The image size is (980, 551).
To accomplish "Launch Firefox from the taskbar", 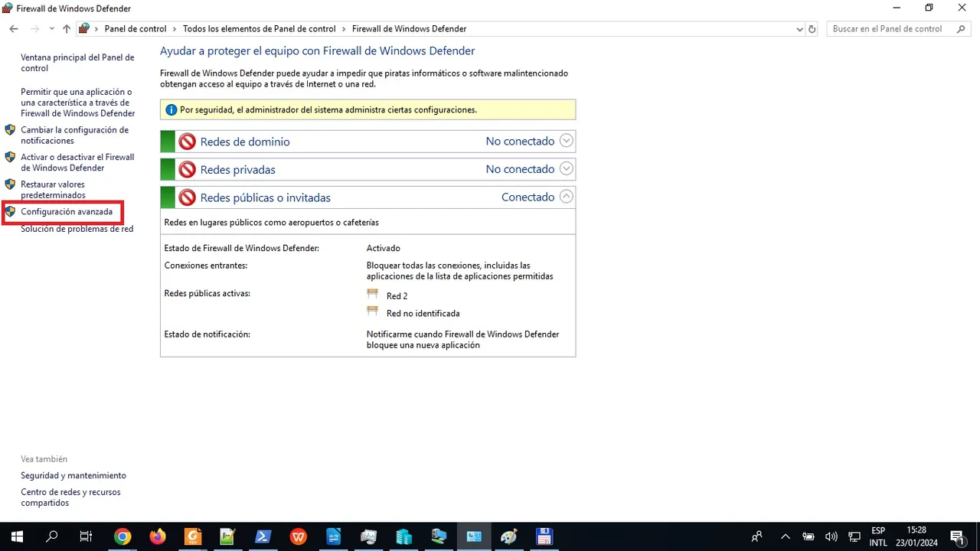I will [x=158, y=536].
